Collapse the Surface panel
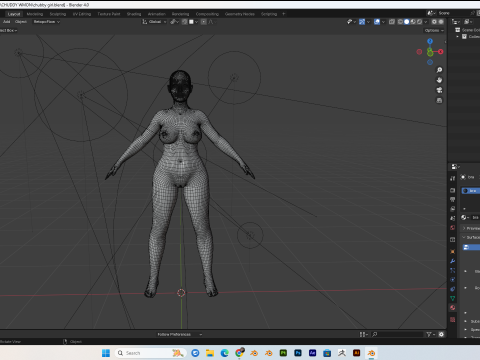The width and height of the screenshot is (480, 360). coord(464,237)
